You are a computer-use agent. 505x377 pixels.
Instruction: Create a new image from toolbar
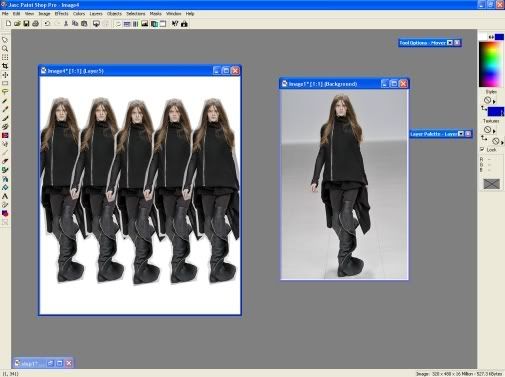pyautogui.click(x=8, y=24)
